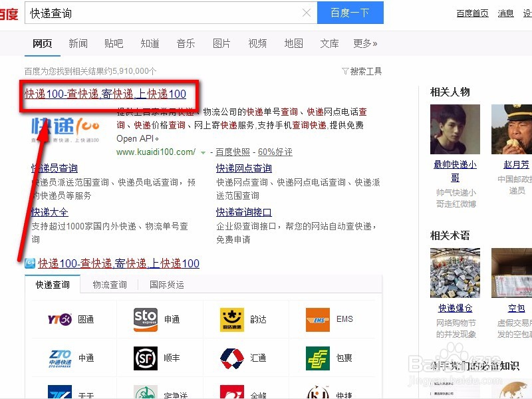
Task: Select the 快递查询 widget tab
Action: (x=53, y=285)
